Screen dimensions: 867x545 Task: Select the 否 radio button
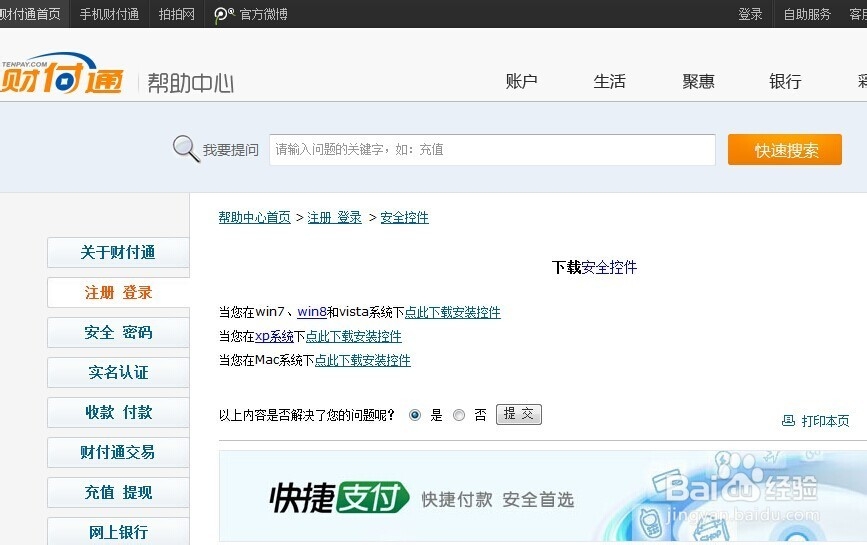pos(459,415)
